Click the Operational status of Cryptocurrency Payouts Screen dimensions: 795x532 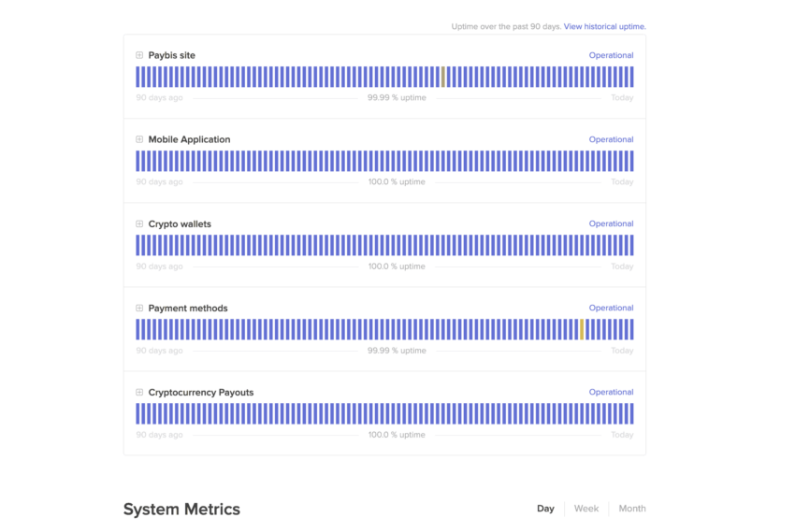coord(611,392)
